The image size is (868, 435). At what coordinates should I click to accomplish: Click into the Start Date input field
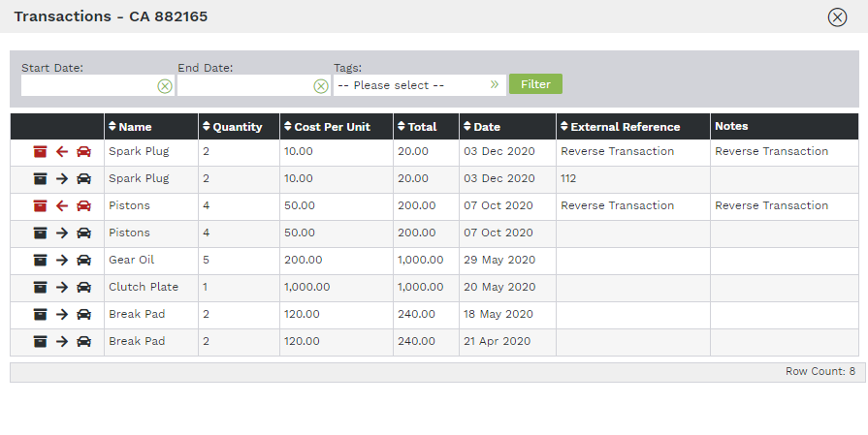coord(87,86)
